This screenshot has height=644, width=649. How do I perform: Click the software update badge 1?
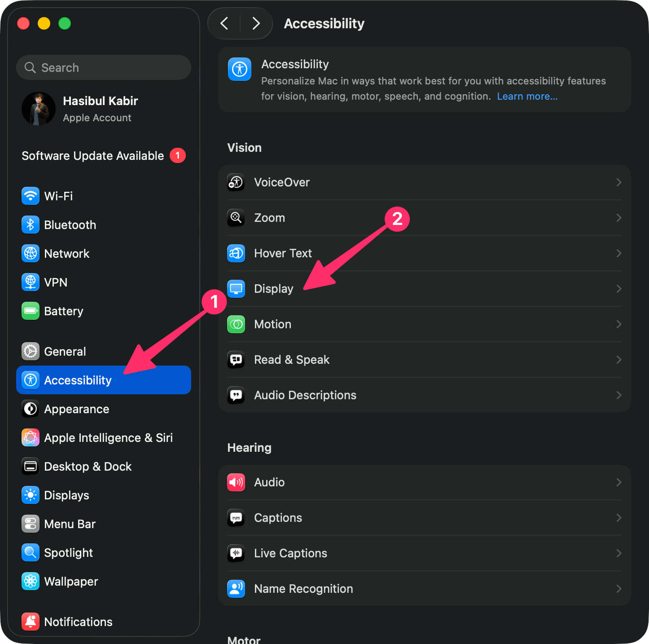point(178,155)
